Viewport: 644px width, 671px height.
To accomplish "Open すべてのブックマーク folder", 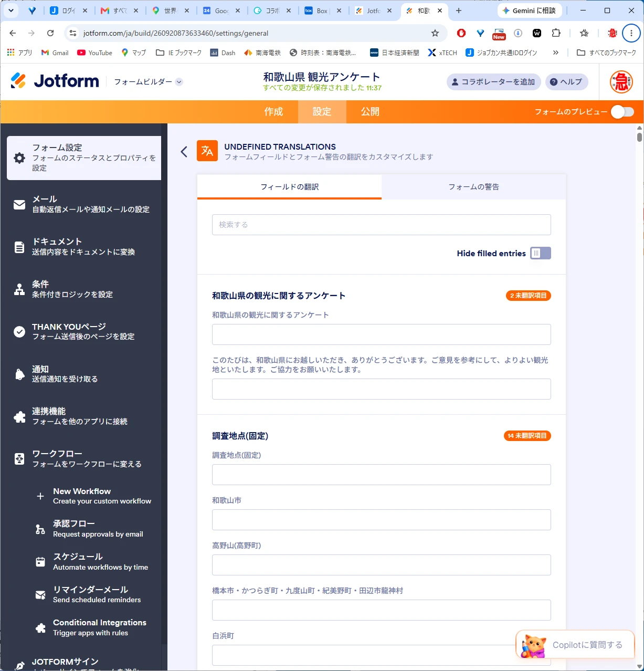I will (x=606, y=53).
